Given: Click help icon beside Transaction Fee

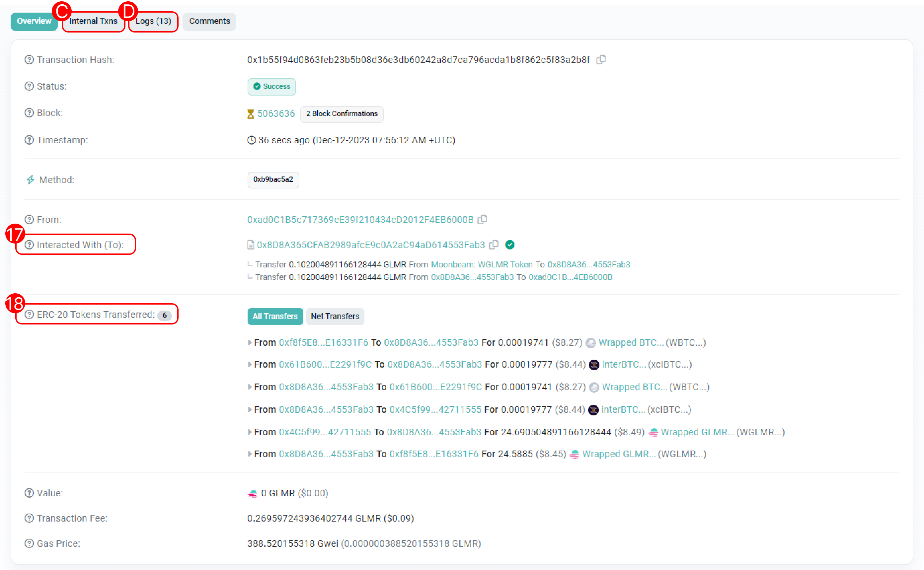Looking at the screenshot, I should (29, 518).
